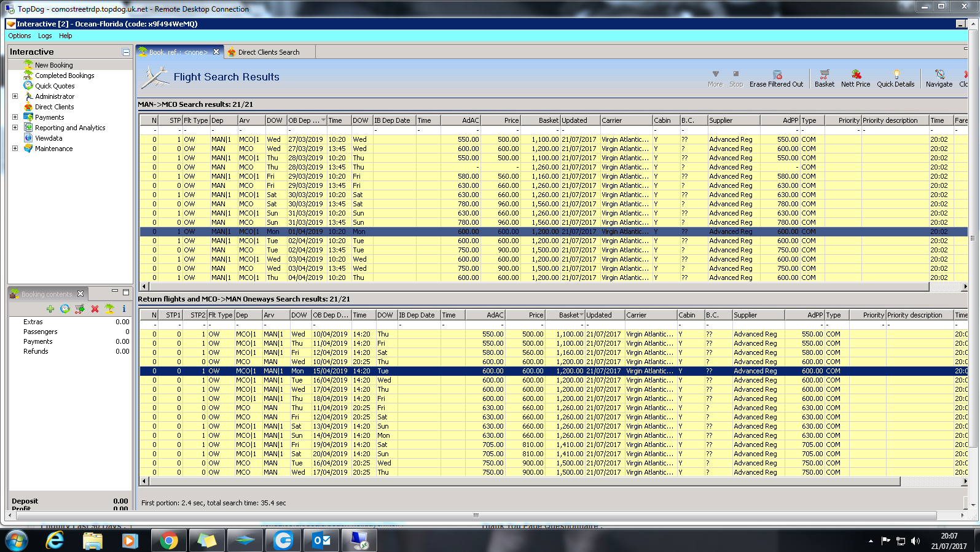Close the Book. ref. tab

216,52
